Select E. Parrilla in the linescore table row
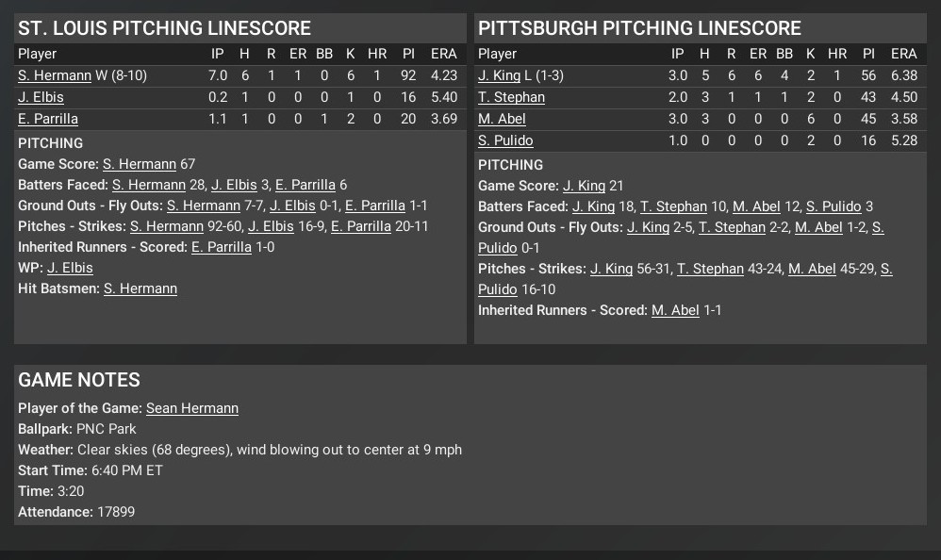The image size is (941, 560). pyautogui.click(x=48, y=119)
